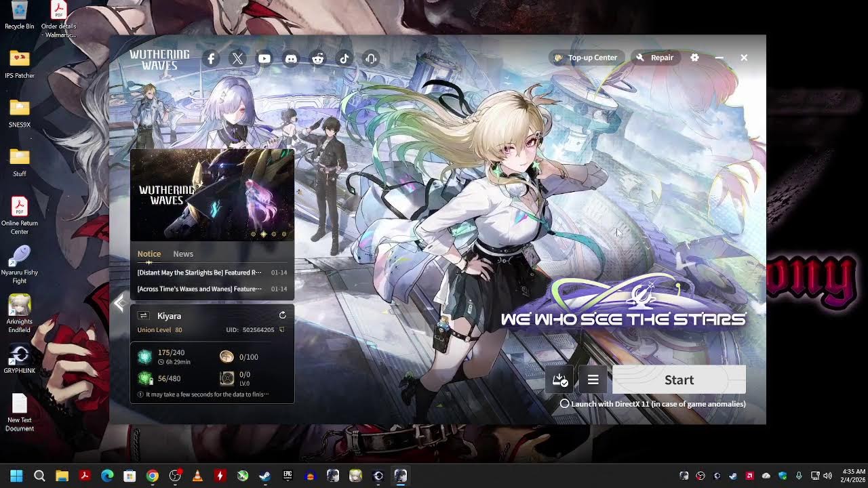Select Arknights Endfield desktop shortcut
Image resolution: width=868 pixels, height=488 pixels.
tap(19, 314)
